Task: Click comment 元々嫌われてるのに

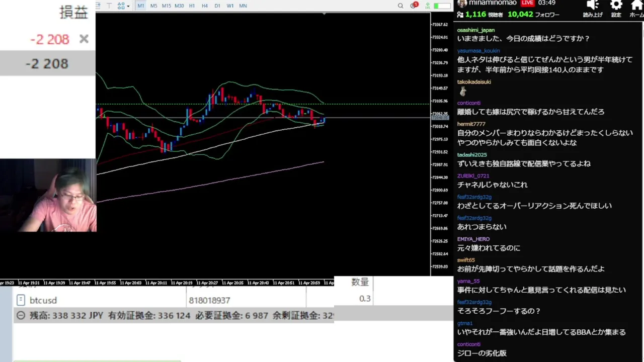Action: pyautogui.click(x=489, y=248)
